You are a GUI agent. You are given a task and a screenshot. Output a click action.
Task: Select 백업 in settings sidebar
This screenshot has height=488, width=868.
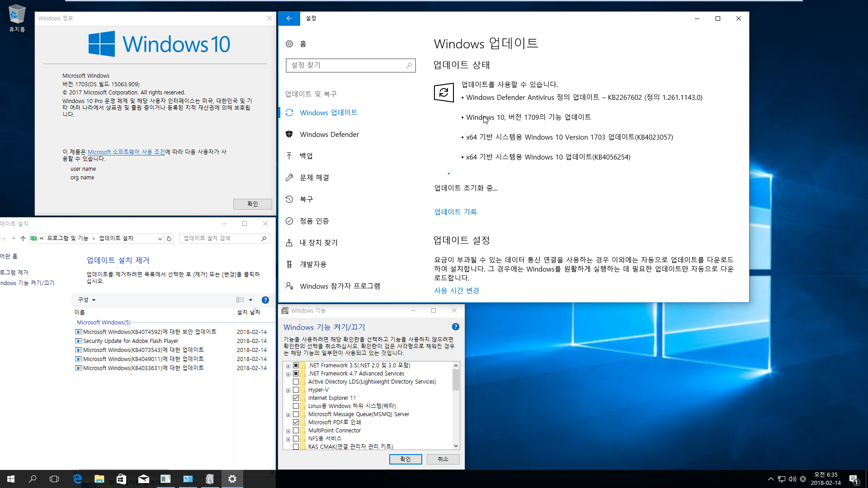click(x=306, y=156)
